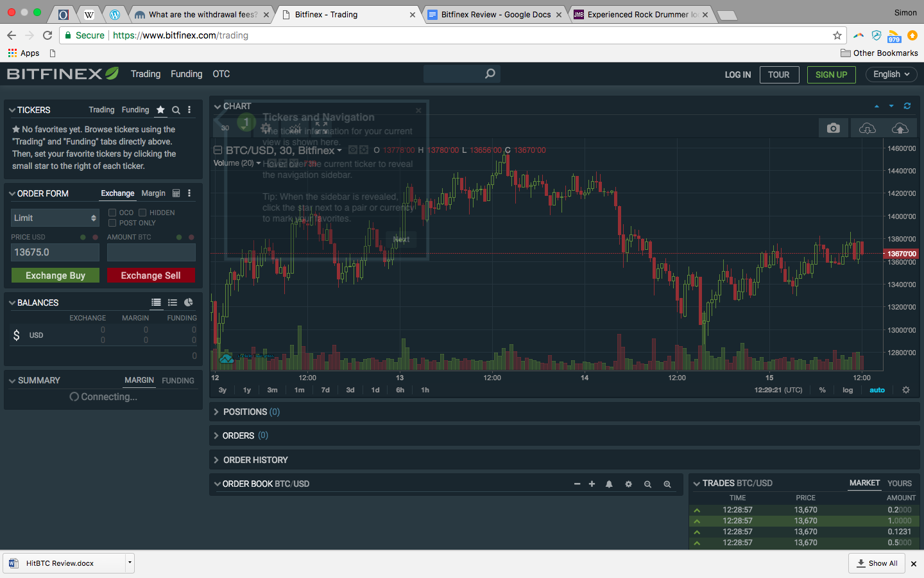
Task: Collapse the ORDER FORM panel
Action: pyautogui.click(x=12, y=193)
